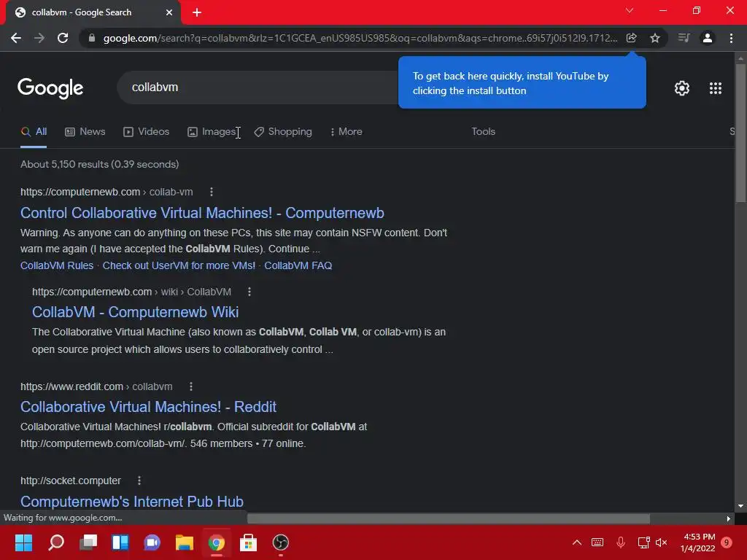This screenshot has width=747, height=560.
Task: Click the horizontal scrollbar thumb
Action: pos(449,518)
